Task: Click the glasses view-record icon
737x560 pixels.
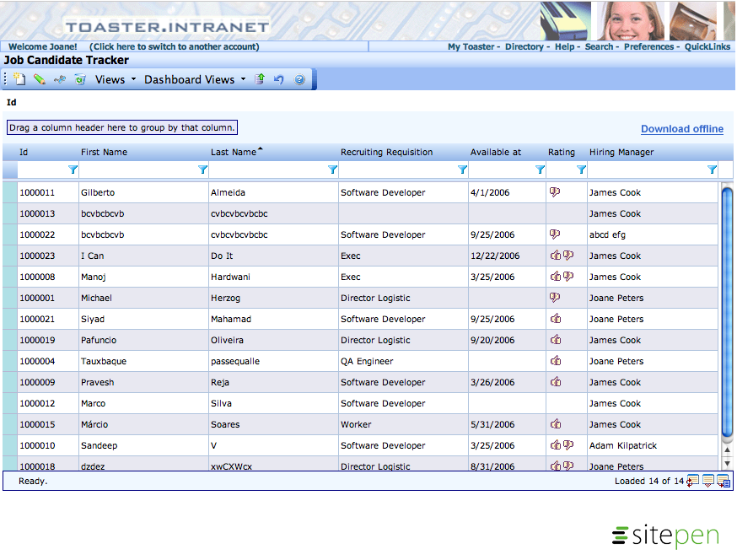Action: click(60, 79)
